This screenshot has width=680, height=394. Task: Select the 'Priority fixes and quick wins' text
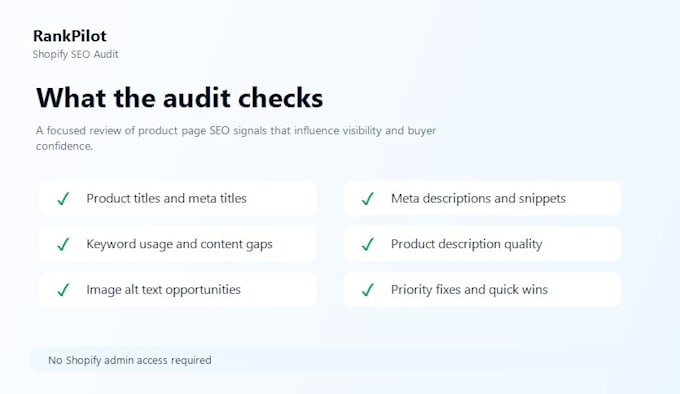click(x=469, y=290)
